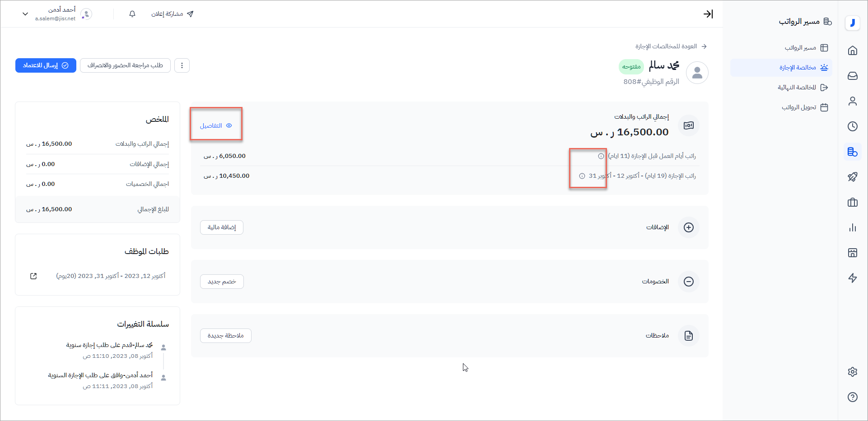Open the rocket icon in sidebar
This screenshot has width=868, height=421.
click(852, 177)
